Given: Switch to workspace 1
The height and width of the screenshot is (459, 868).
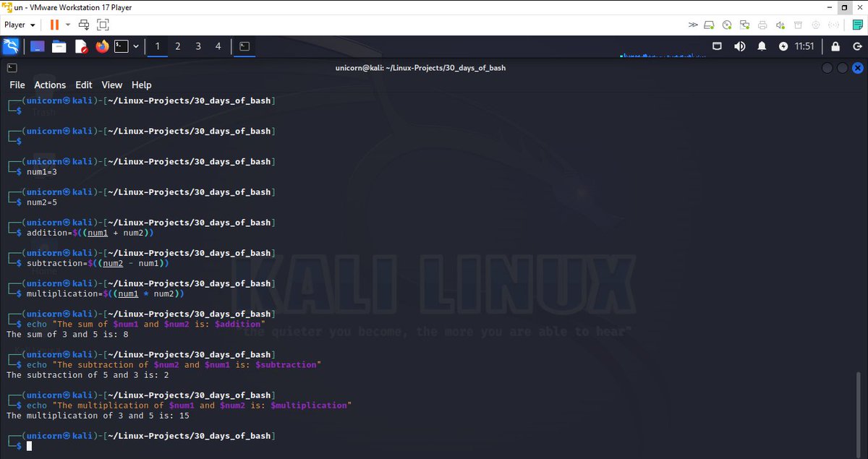Looking at the screenshot, I should point(157,46).
